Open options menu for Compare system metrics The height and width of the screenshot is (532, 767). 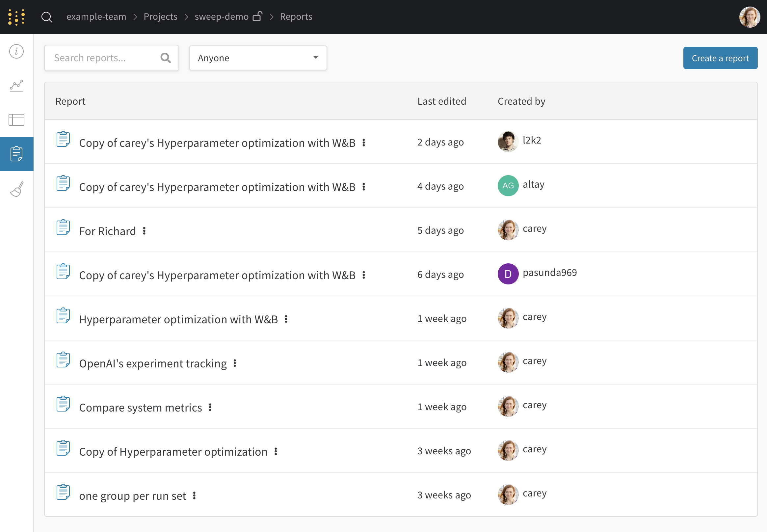(210, 407)
